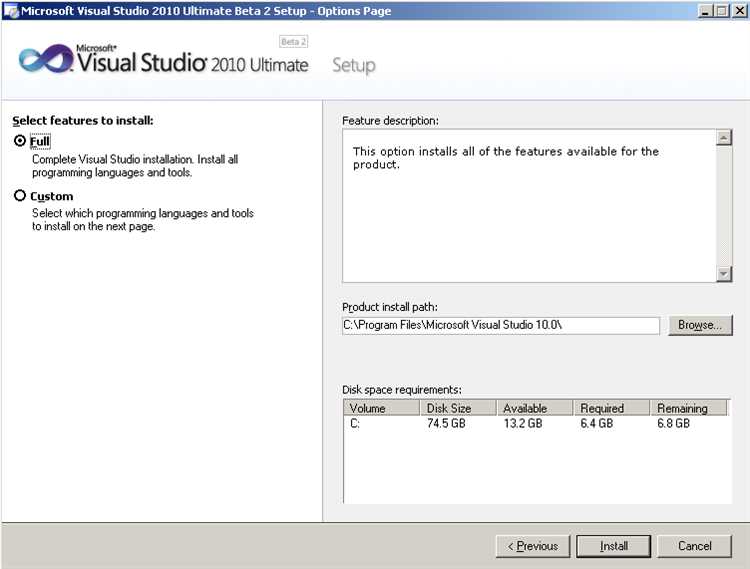The image size is (750, 569).
Task: Sort by Disk Size column header
Action: click(x=458, y=408)
